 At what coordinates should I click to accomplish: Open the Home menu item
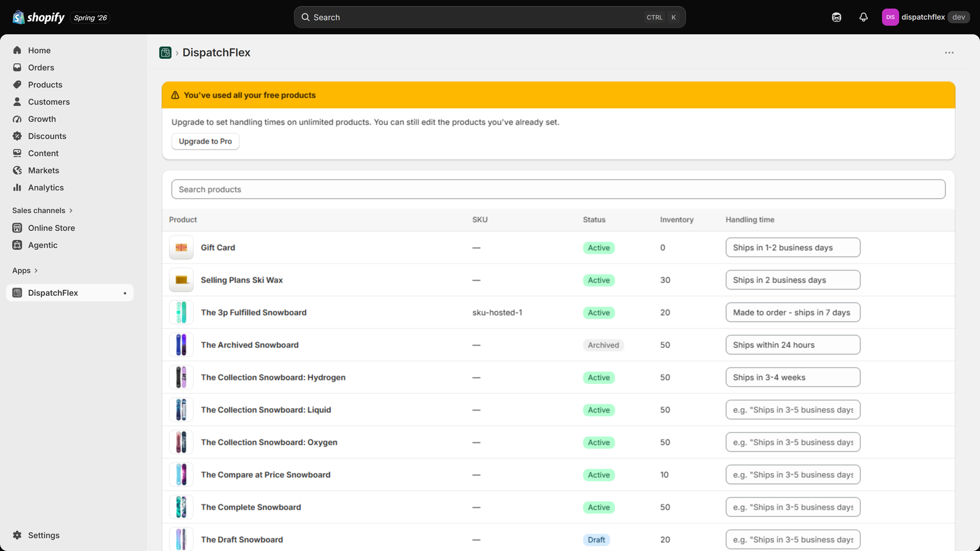[70, 50]
